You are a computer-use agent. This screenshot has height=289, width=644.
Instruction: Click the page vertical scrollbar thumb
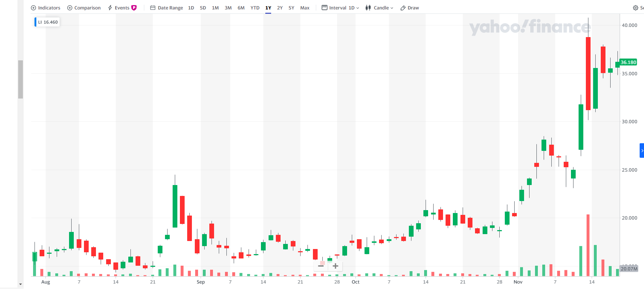(x=20, y=79)
